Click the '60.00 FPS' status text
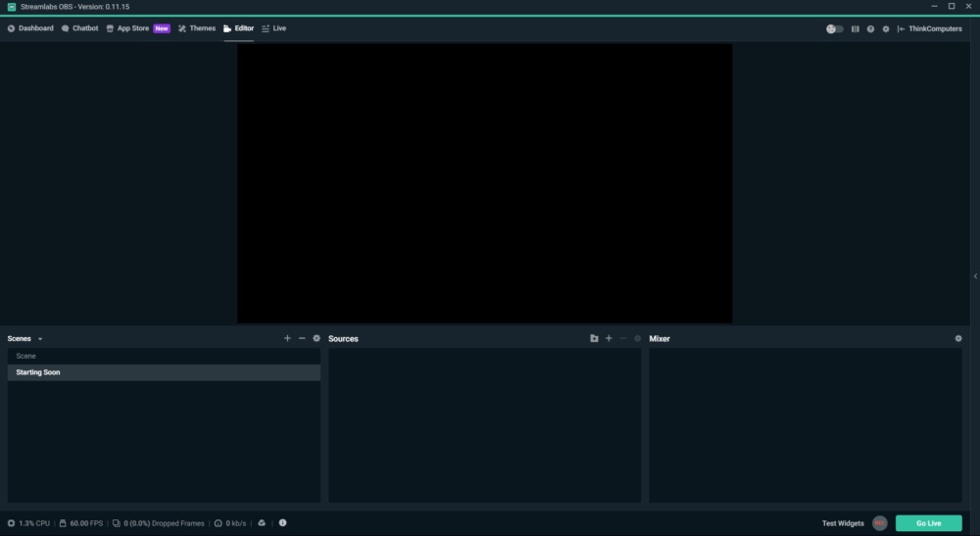Viewport: 980px width, 536px height. point(86,523)
